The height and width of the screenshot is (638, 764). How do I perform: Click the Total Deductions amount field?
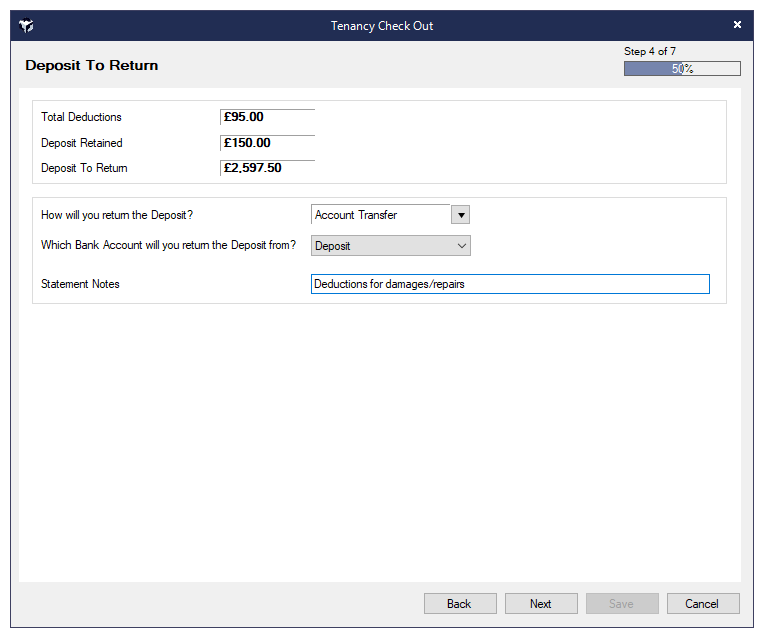tap(267, 117)
